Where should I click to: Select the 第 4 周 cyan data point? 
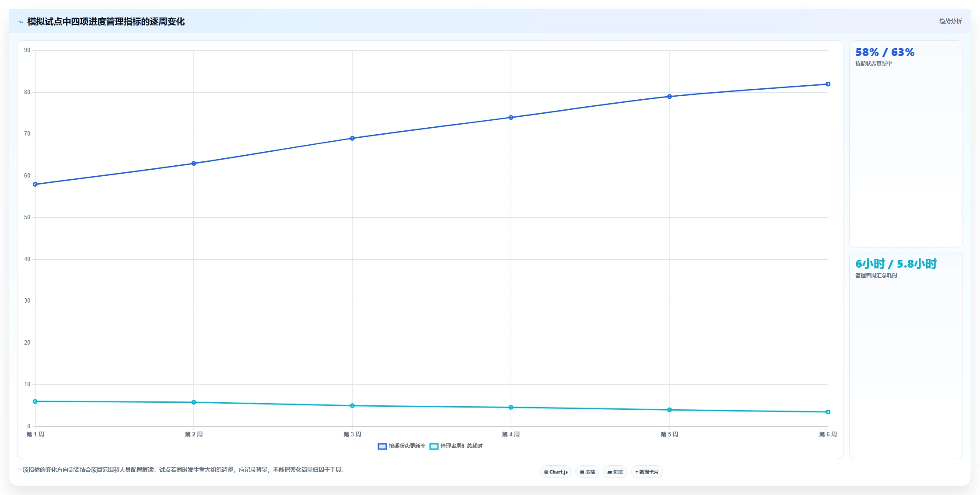tap(511, 407)
